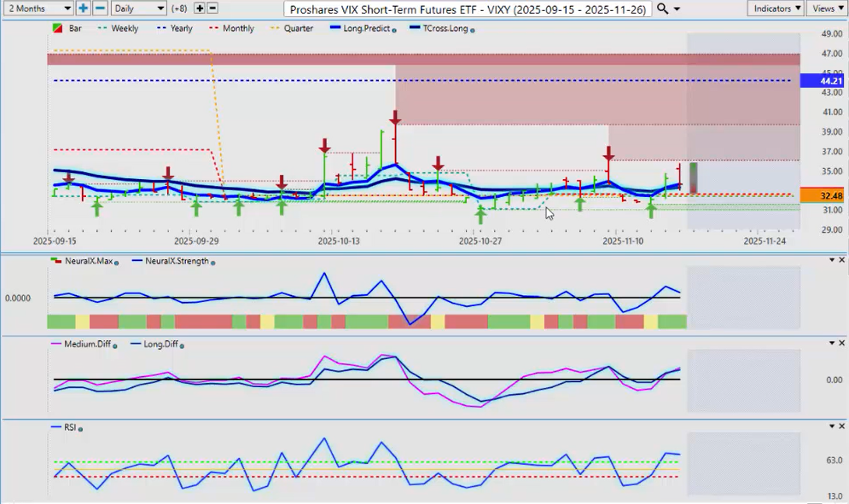Click the black minus button beside (+8)
Viewport: 849px width, 504px height.
point(212,9)
